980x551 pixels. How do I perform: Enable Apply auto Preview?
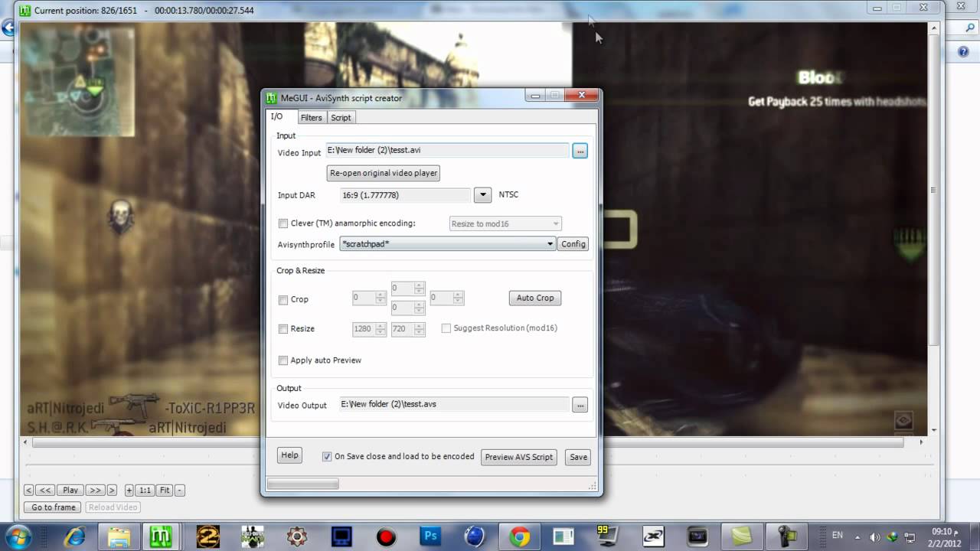pos(283,360)
